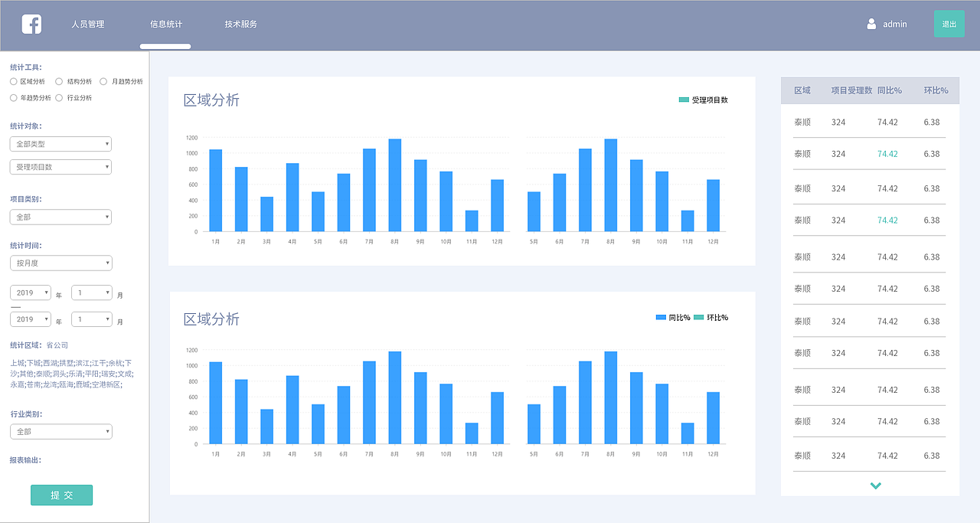The image size is (980, 523).
Task: Click the Facebook logo icon
Action: (31, 25)
